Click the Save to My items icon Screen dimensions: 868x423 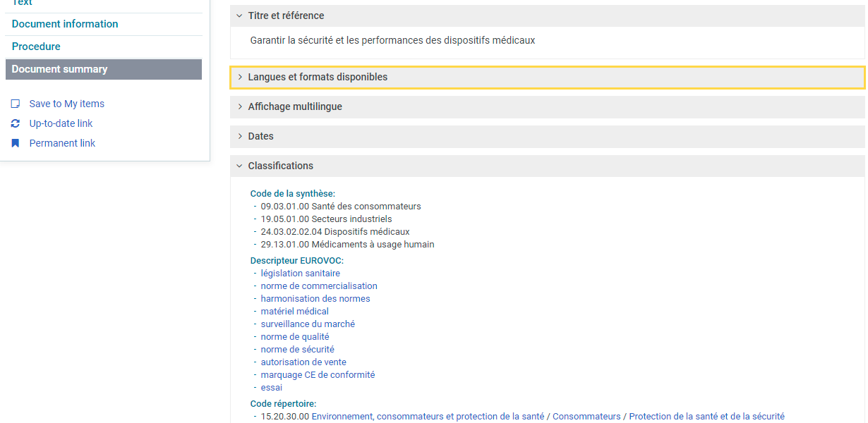point(16,104)
